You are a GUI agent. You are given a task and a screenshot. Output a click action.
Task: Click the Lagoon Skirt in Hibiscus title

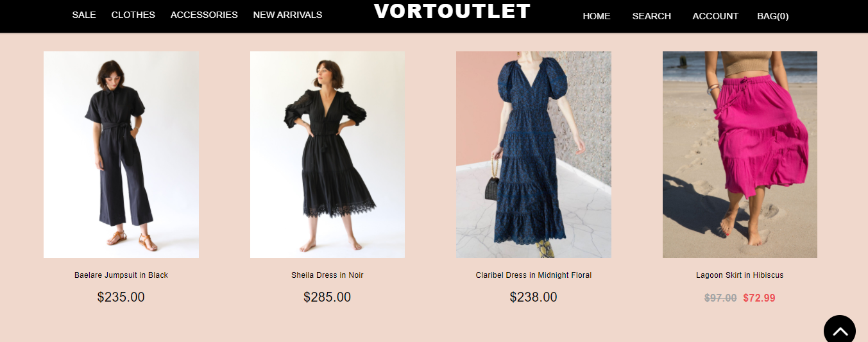[x=740, y=275]
